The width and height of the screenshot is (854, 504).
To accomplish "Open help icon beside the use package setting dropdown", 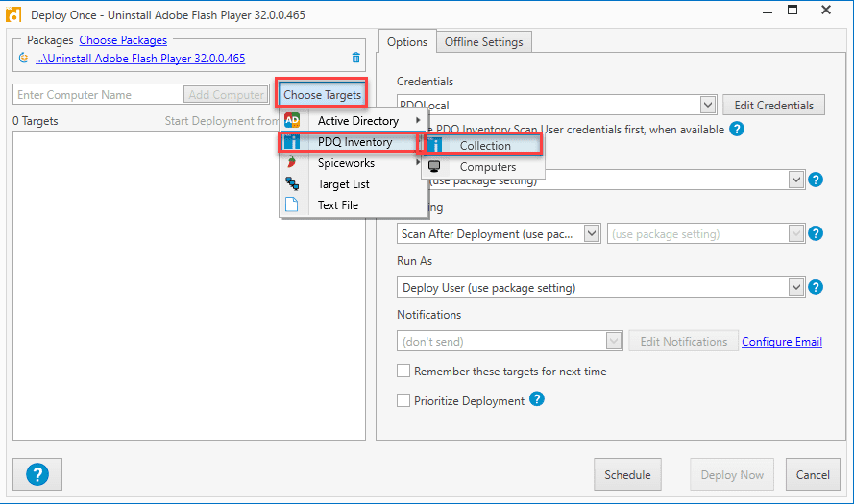I will point(816,180).
